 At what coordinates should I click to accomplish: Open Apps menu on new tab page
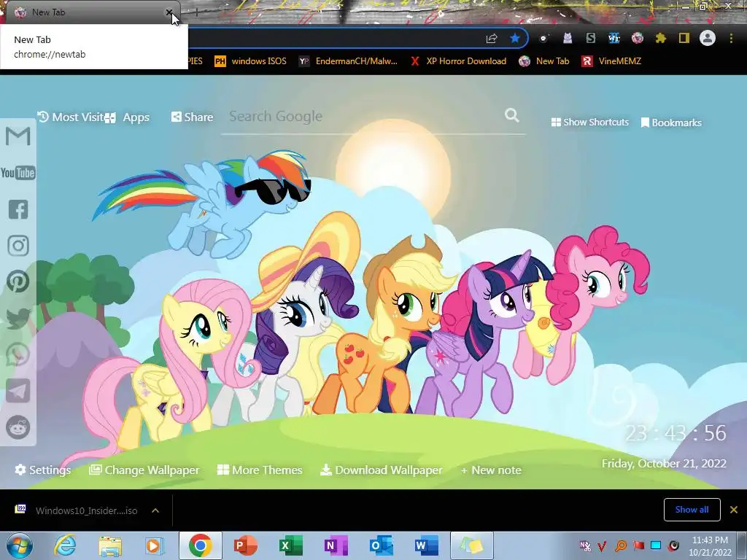click(127, 117)
